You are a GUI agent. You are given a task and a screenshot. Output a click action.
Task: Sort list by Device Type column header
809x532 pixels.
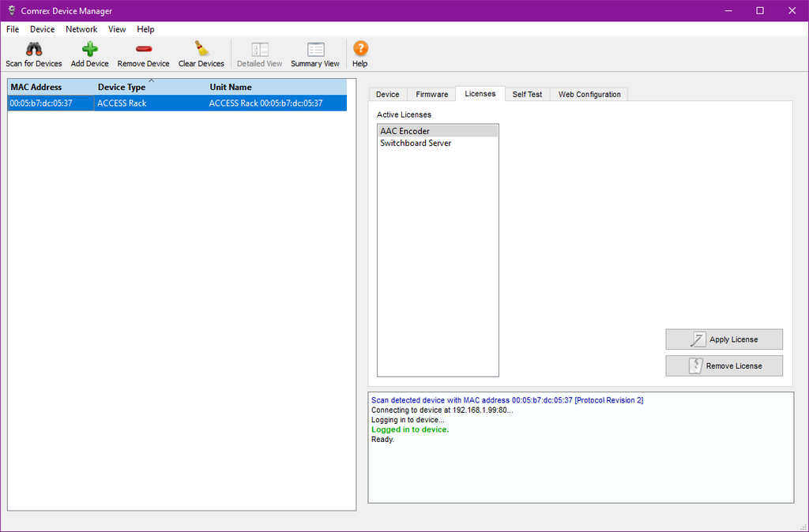pyautogui.click(x=122, y=87)
